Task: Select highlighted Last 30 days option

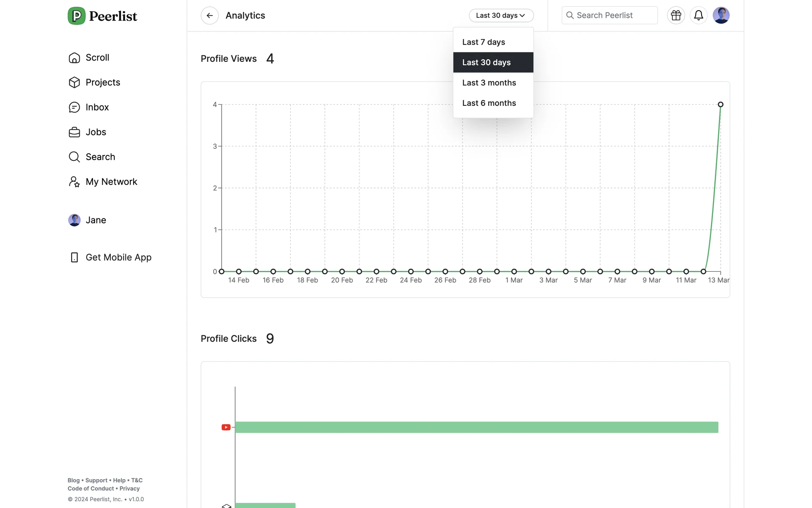Action: pos(486,63)
